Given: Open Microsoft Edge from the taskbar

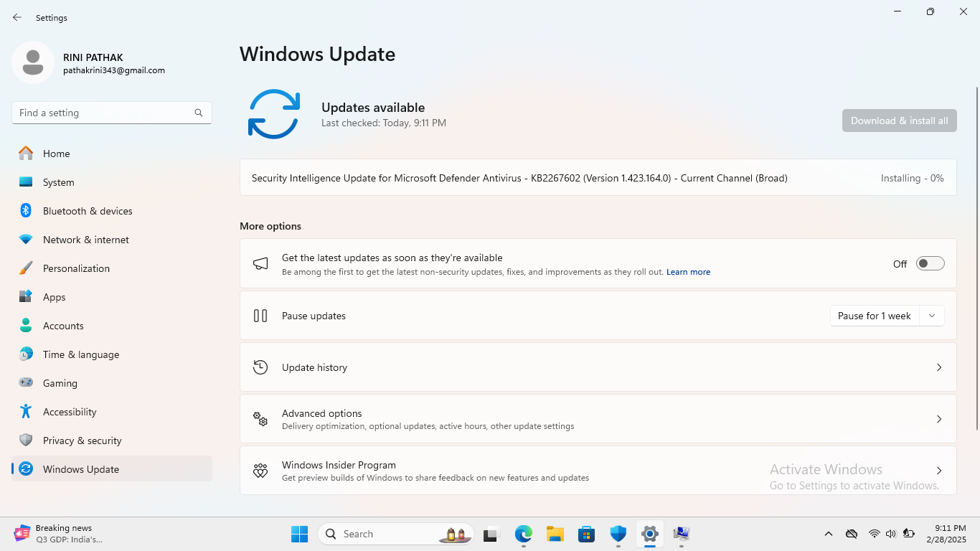Looking at the screenshot, I should [x=523, y=534].
